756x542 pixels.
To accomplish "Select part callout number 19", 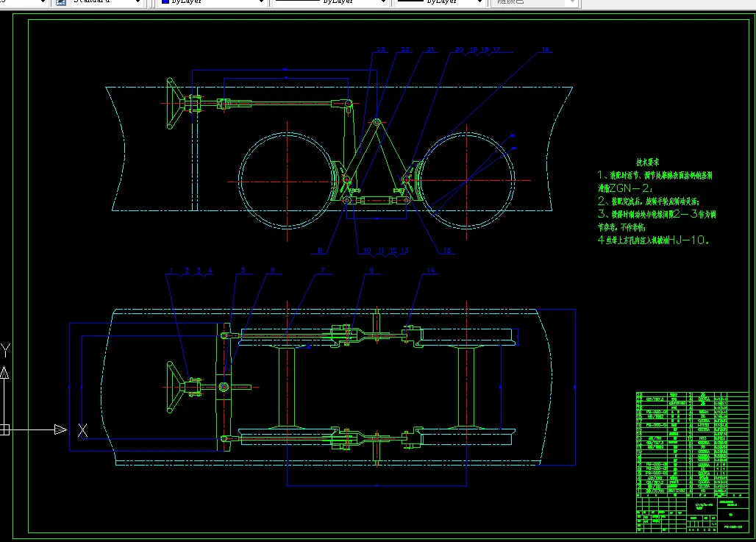I will (474, 49).
